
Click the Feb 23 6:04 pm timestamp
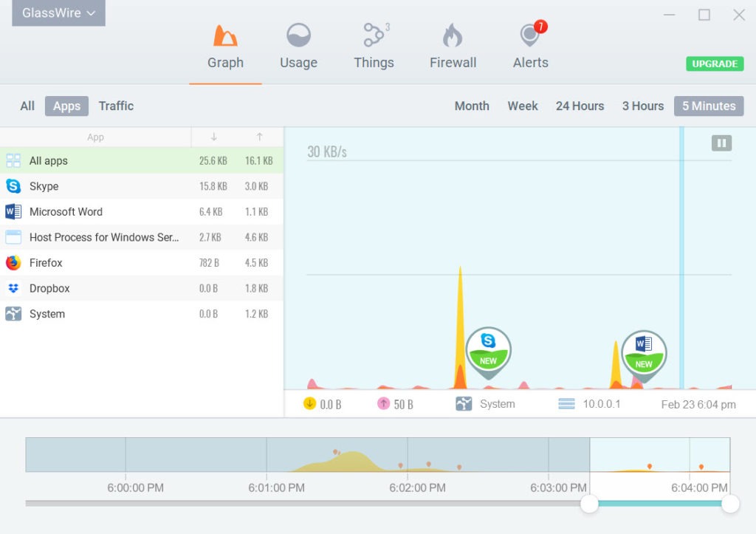(698, 404)
